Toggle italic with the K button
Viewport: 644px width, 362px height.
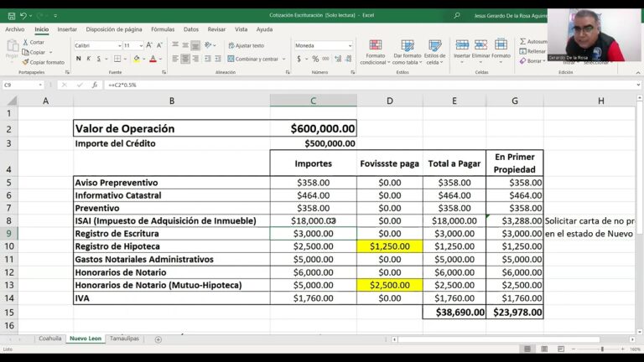pos(88,59)
